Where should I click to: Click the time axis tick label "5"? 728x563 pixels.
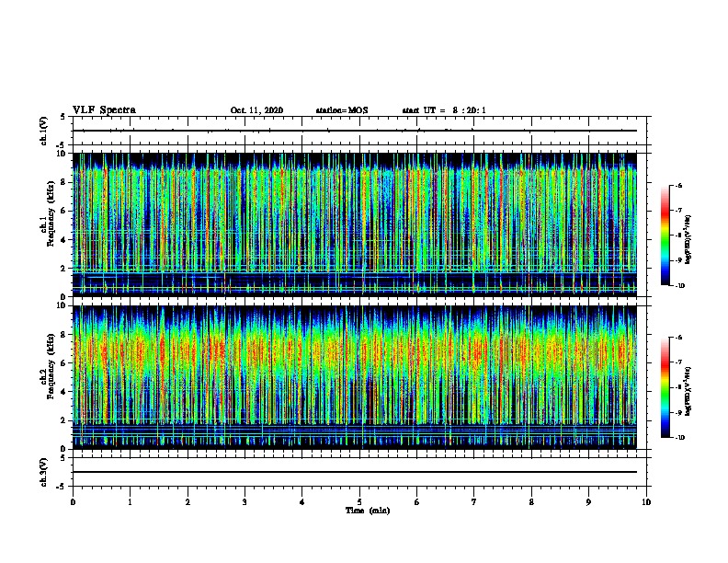click(359, 502)
